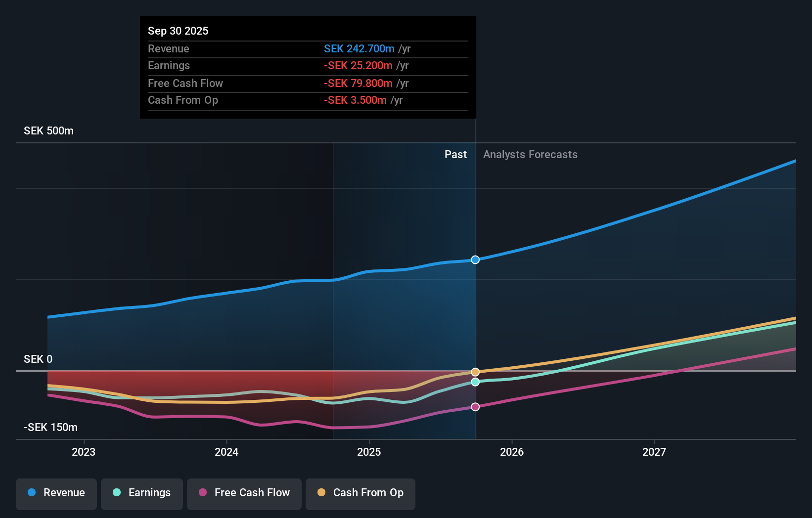Click the pink dot beside Free Cash Flow
The image size is (812, 518).
203,493
